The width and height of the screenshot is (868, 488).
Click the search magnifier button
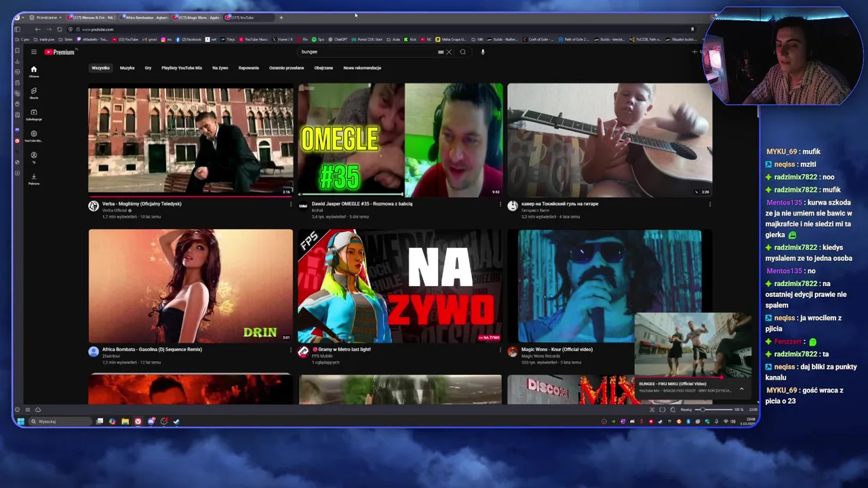(x=463, y=52)
